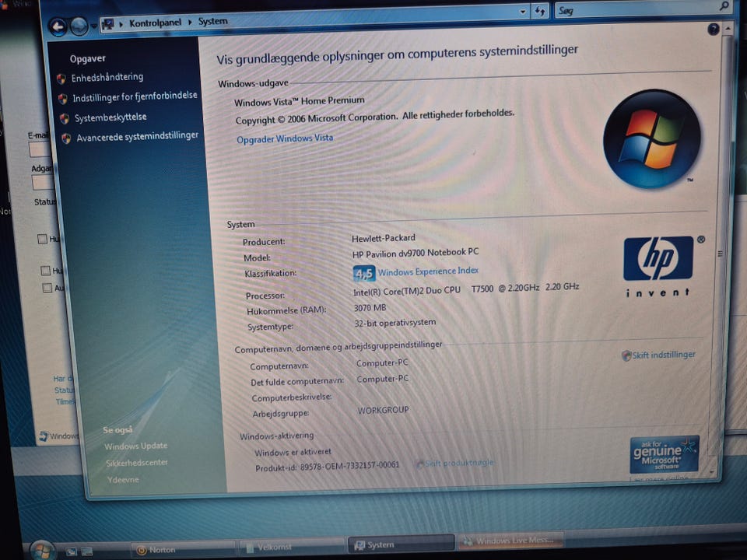Click the 32-bit operativsystem text
The image size is (747, 560).
(x=395, y=323)
